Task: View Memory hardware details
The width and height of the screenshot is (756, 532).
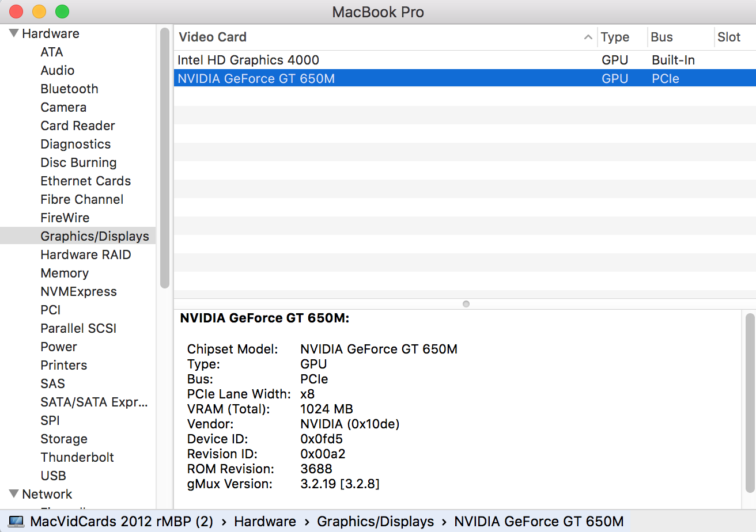Action: pyautogui.click(x=65, y=273)
